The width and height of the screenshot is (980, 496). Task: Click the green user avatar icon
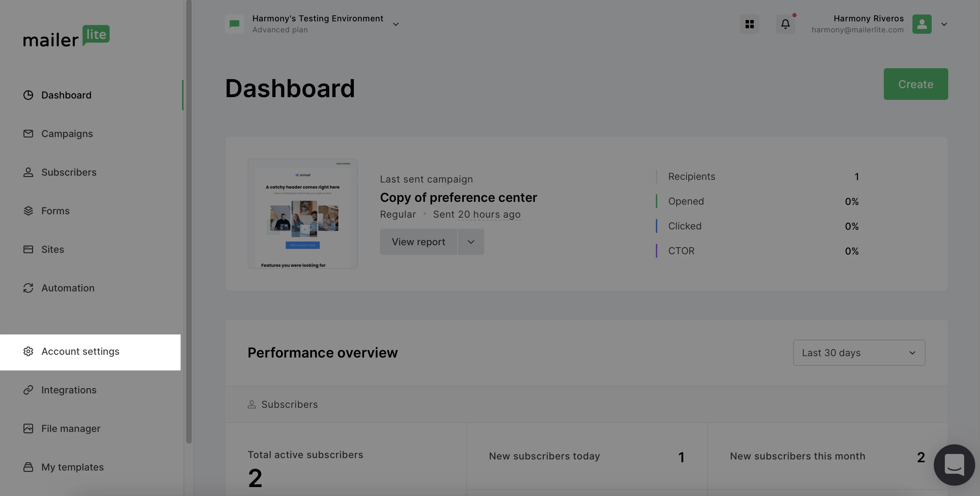coord(921,24)
